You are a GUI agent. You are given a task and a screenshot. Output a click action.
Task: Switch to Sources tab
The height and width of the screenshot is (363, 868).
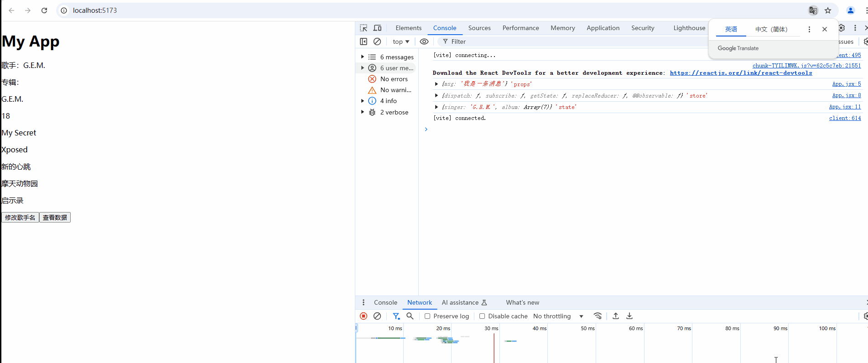[479, 28]
